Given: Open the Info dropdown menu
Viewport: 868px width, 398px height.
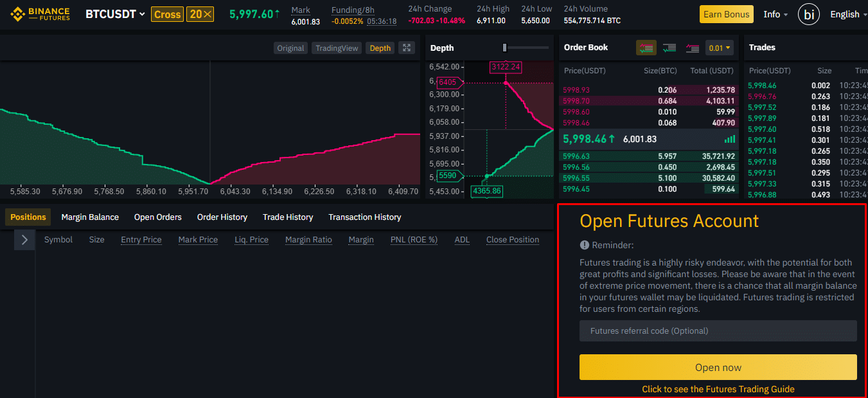Looking at the screenshot, I should click(775, 14).
